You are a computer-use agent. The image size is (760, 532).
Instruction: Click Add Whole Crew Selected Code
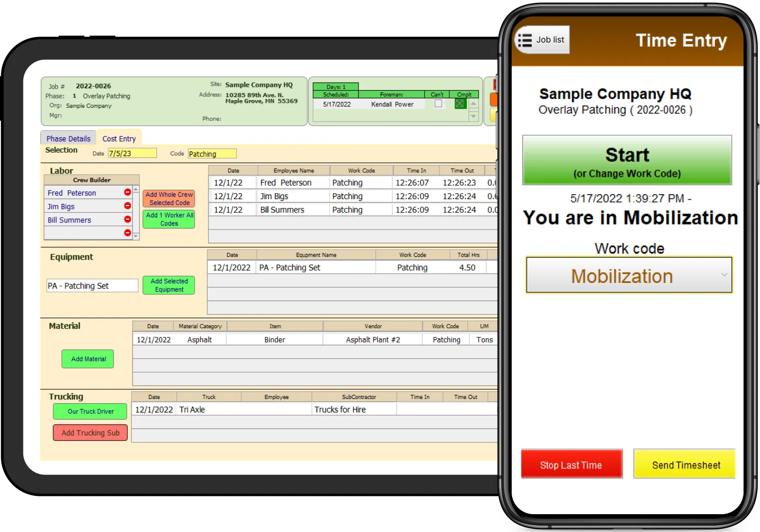(169, 198)
